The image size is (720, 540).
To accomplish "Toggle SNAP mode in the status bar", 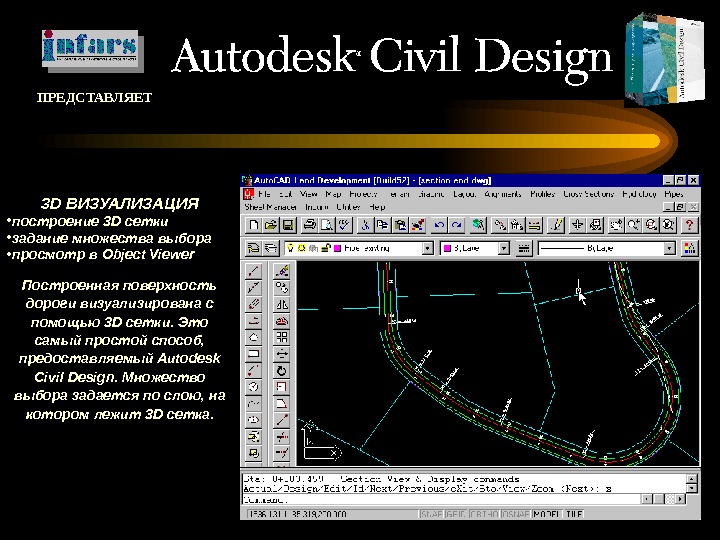I will pyautogui.click(x=431, y=514).
